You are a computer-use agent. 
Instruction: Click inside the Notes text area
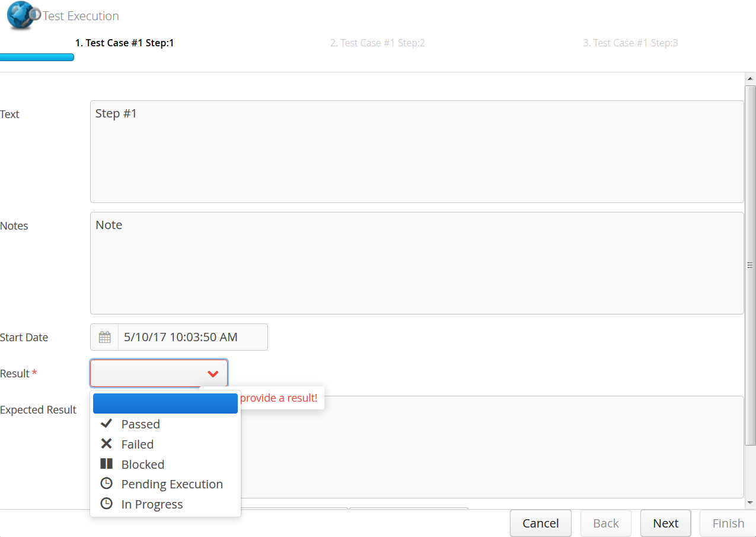(x=415, y=261)
